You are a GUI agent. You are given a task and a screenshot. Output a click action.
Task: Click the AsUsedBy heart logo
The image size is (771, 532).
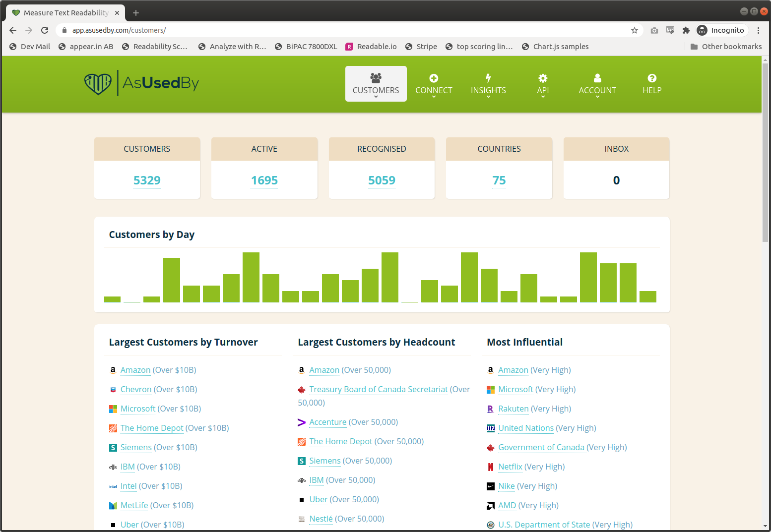click(98, 83)
